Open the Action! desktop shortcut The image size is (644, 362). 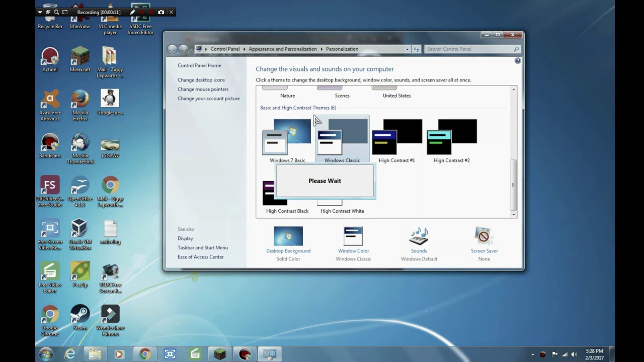[50, 59]
